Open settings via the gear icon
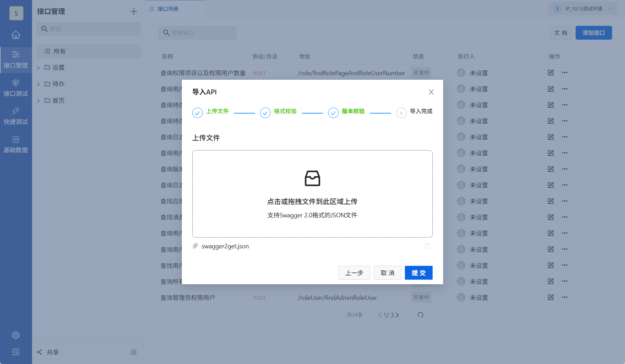The image size is (625, 364). pyautogui.click(x=16, y=335)
